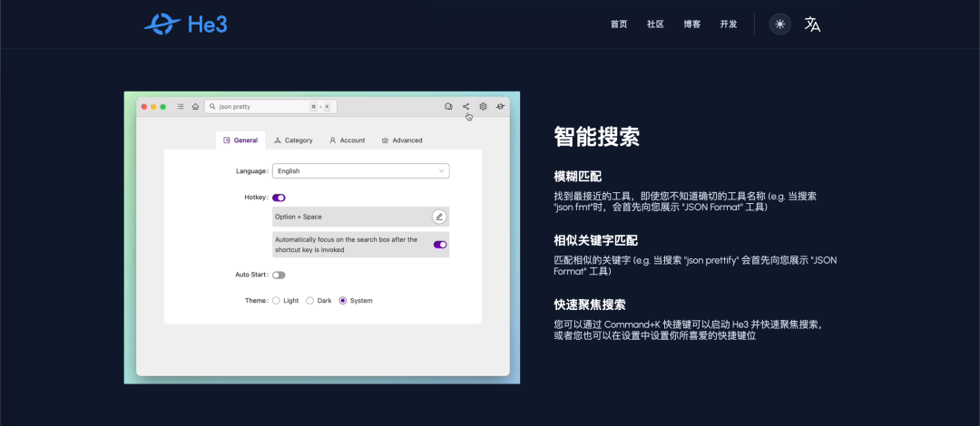The width and height of the screenshot is (980, 426).
Task: Switch to the Category tab
Action: pyautogui.click(x=294, y=140)
